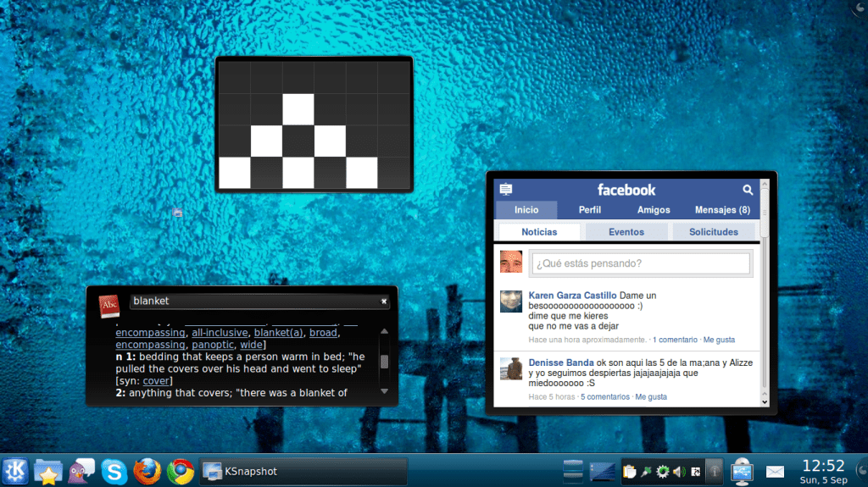
Task: Click 'Me gusta' on Karen's post
Action: (x=719, y=340)
